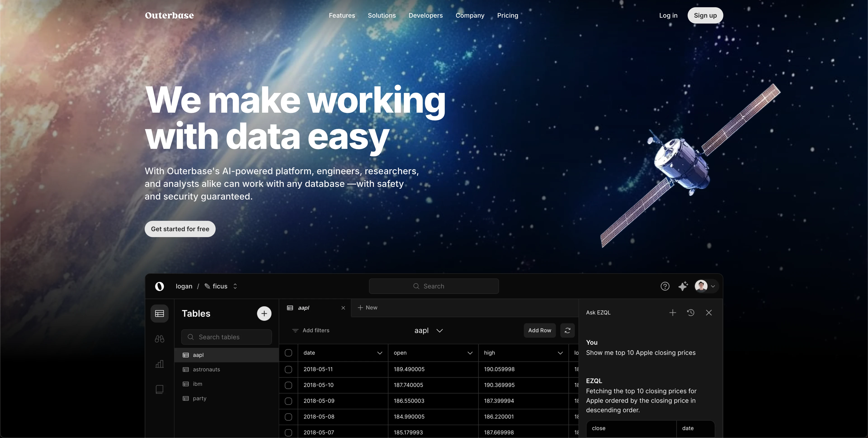Check the row for 2018-05-11
Image resolution: width=868 pixels, height=438 pixels.
288,369
